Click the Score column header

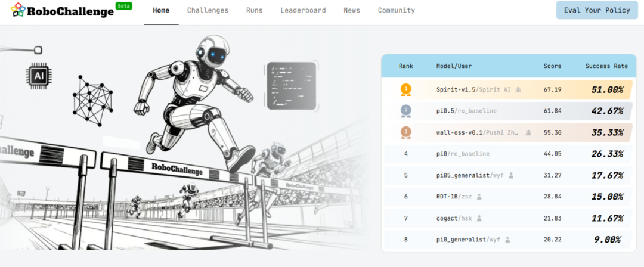(552, 66)
